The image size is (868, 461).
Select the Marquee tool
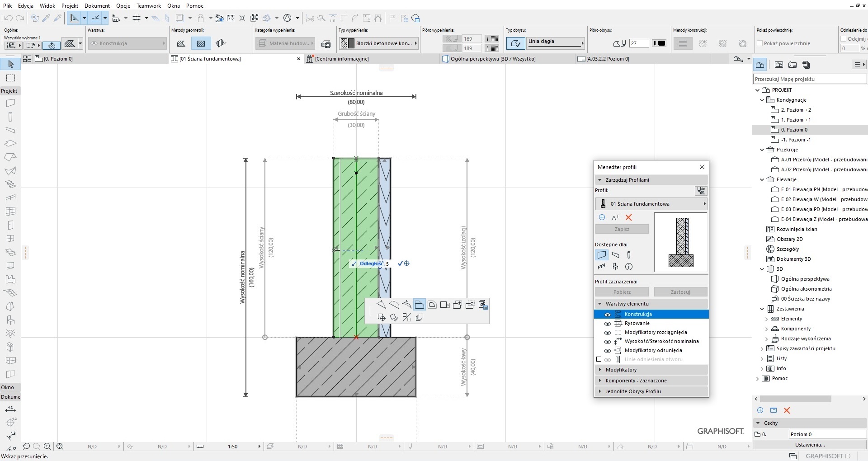10,78
